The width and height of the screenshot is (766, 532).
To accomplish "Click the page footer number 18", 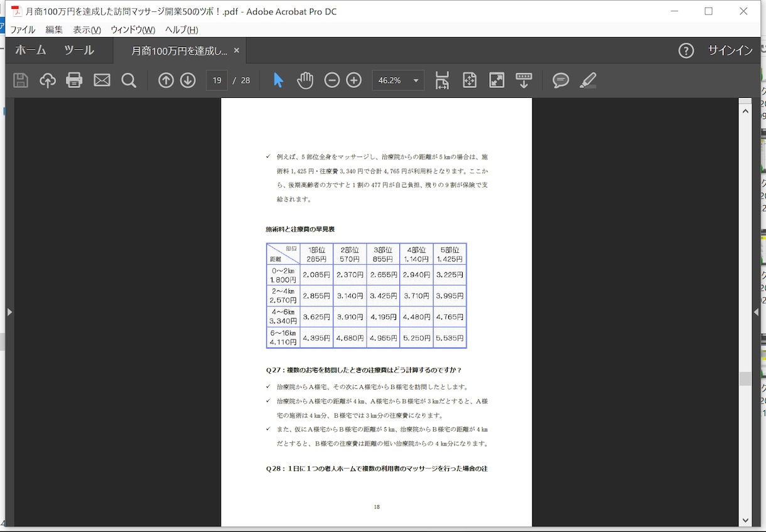I will 377,507.
